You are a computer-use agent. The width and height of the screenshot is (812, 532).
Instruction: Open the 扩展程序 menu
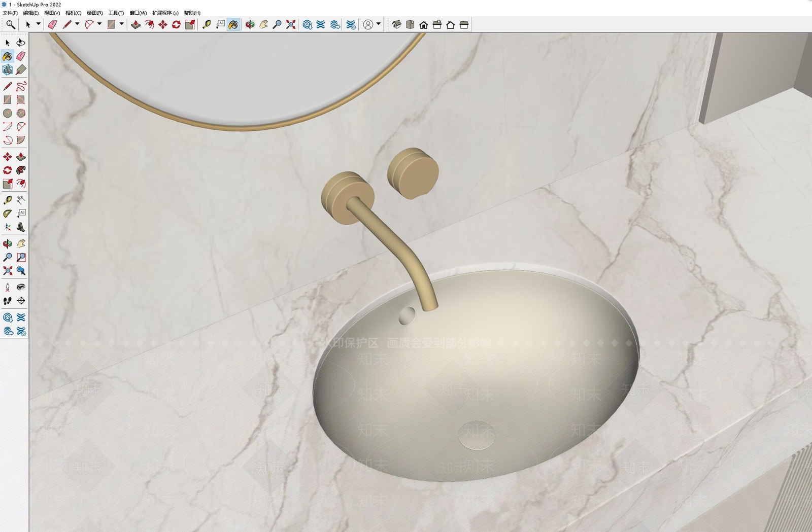tap(165, 13)
